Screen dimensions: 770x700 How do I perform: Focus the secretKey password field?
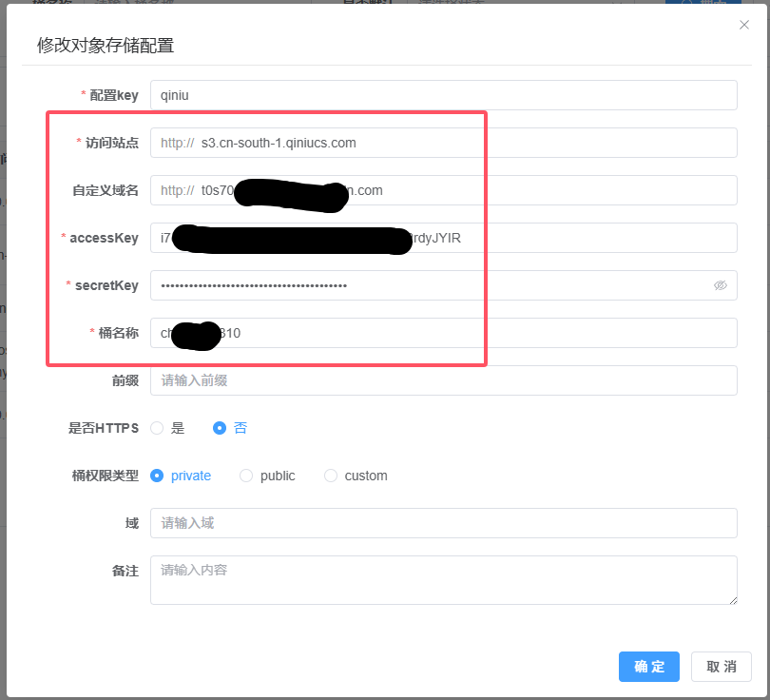[x=443, y=285]
